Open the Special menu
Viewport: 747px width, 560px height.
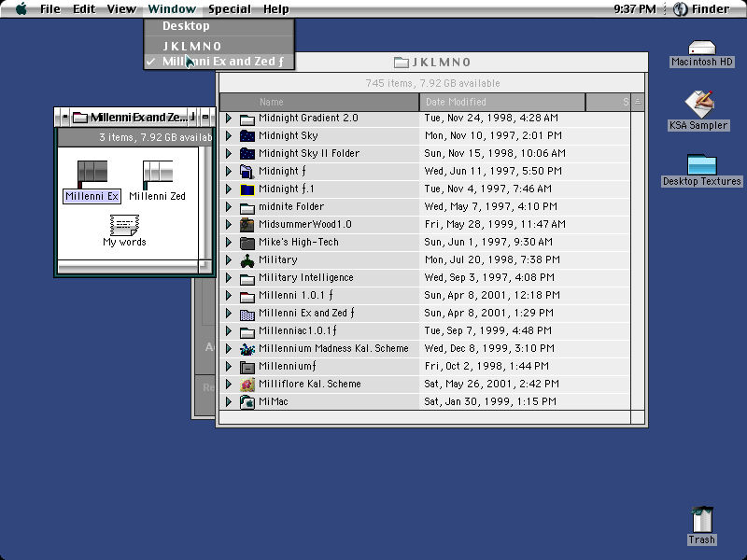(230, 9)
